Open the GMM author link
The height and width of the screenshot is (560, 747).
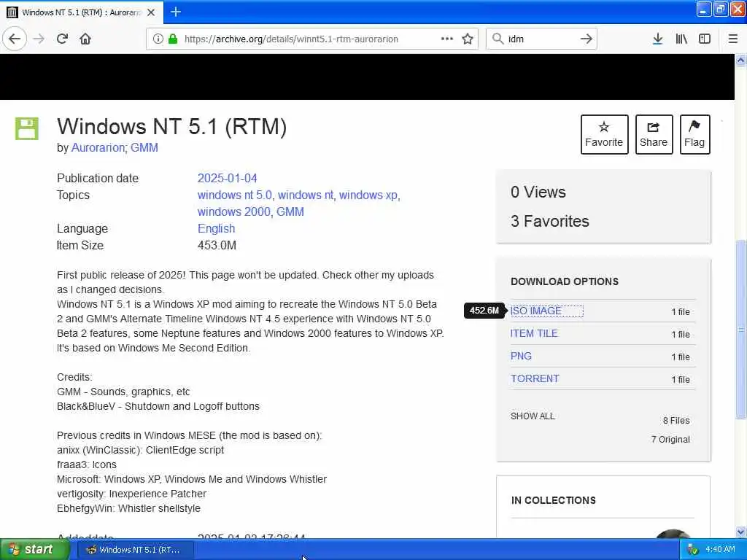tap(144, 147)
